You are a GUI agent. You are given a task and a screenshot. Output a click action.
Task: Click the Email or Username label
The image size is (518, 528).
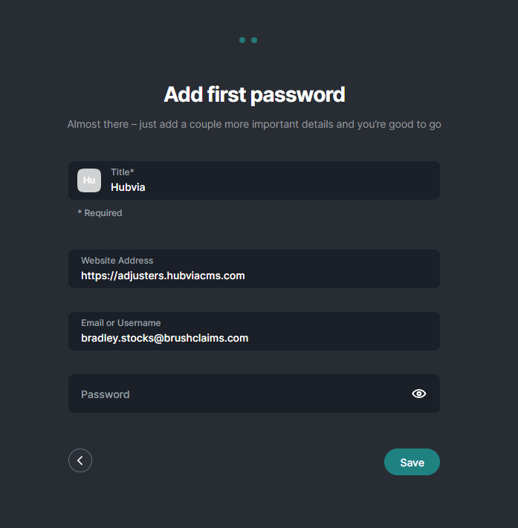(x=121, y=323)
